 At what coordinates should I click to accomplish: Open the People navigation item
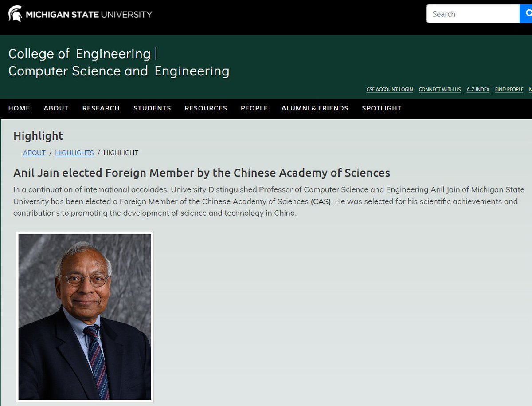(254, 108)
